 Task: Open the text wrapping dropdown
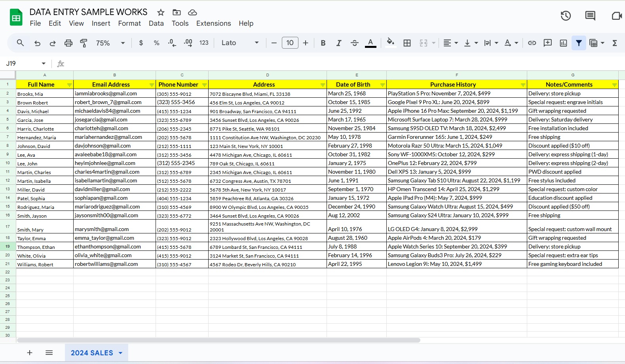pyautogui.click(x=491, y=43)
